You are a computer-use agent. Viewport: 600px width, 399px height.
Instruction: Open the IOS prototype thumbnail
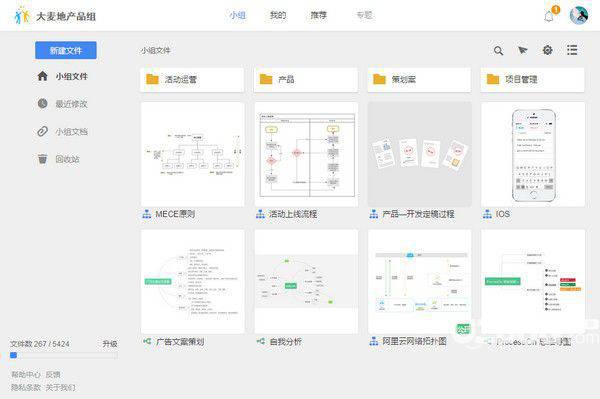point(533,154)
